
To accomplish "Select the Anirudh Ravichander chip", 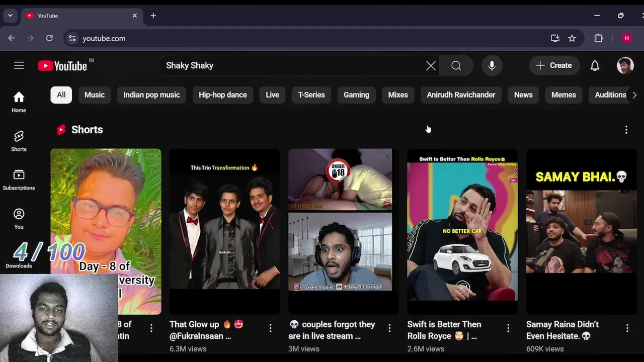I will (x=461, y=95).
